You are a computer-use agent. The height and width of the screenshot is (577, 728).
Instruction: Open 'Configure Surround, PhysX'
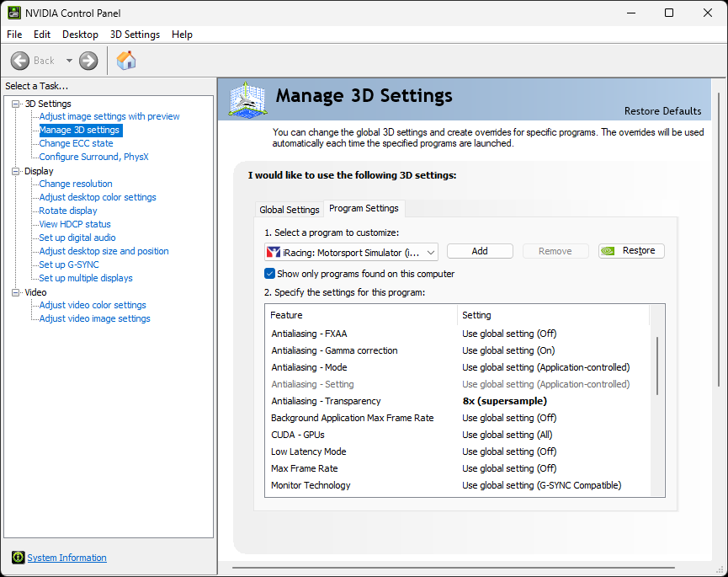coord(93,157)
